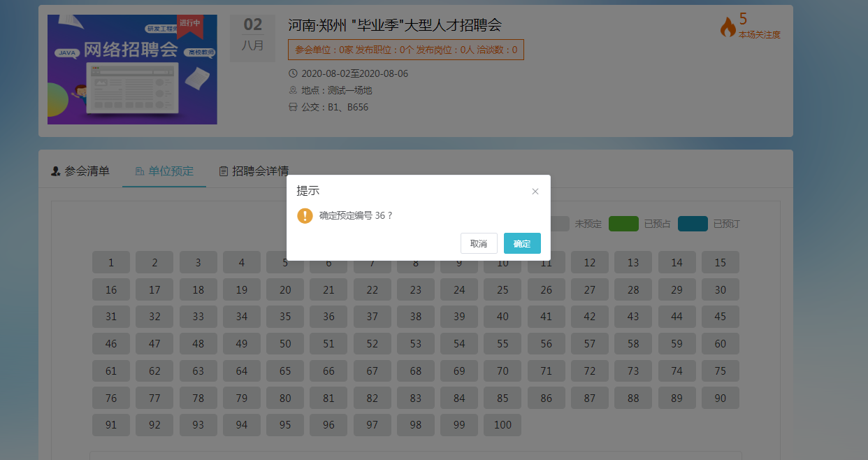The image size is (868, 460).
Task: Close the 提示 dialog with X
Action: point(535,192)
